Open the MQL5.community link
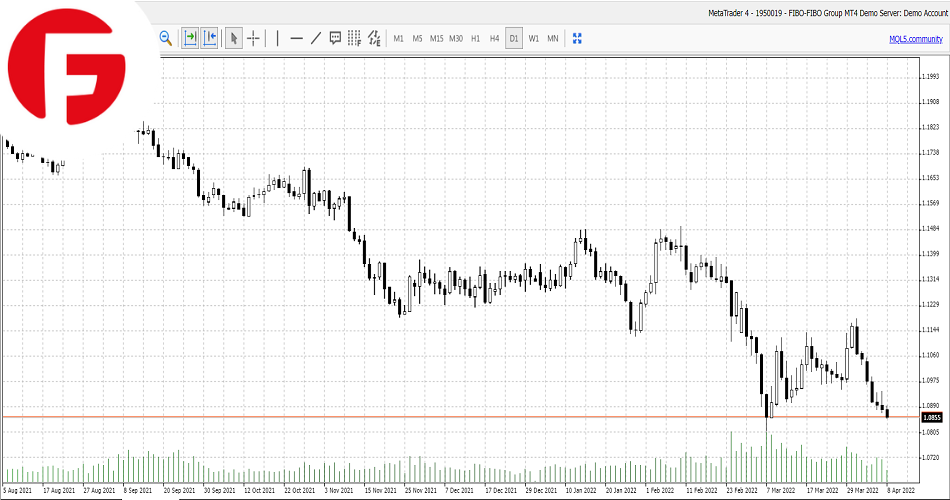 pyautogui.click(x=915, y=38)
